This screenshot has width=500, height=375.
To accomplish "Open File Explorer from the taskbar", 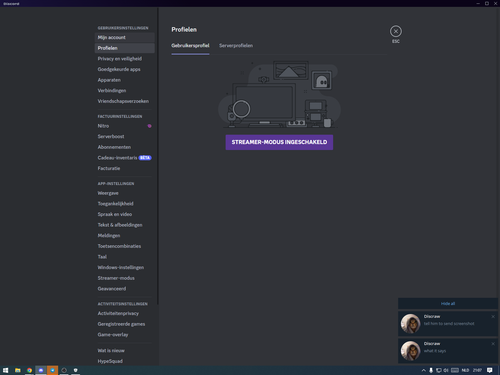I will point(18,370).
